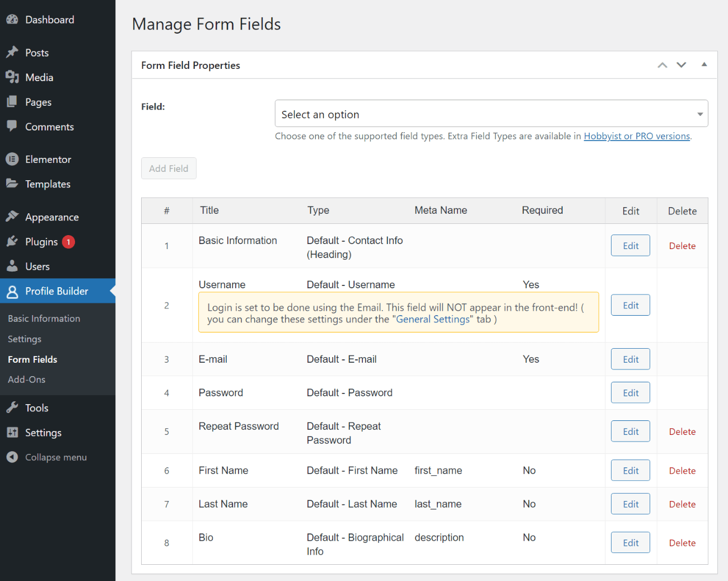
Task: Open the Field type dropdown
Action: (x=491, y=114)
